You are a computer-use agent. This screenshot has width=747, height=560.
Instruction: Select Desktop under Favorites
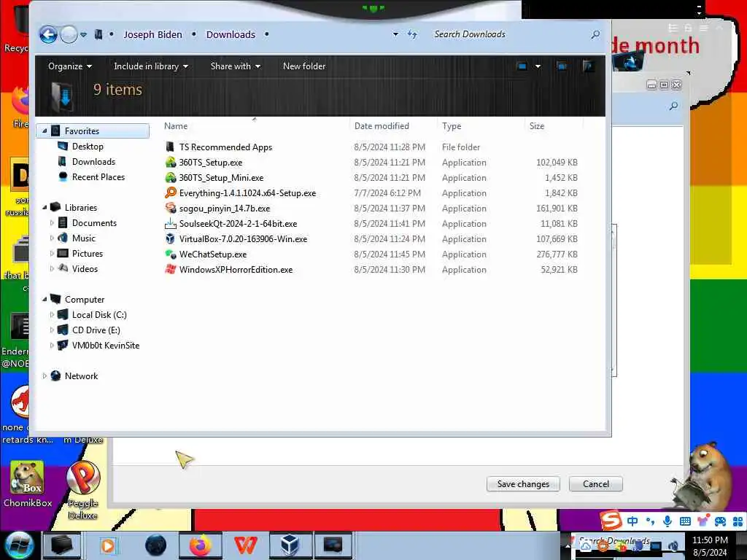(88, 146)
